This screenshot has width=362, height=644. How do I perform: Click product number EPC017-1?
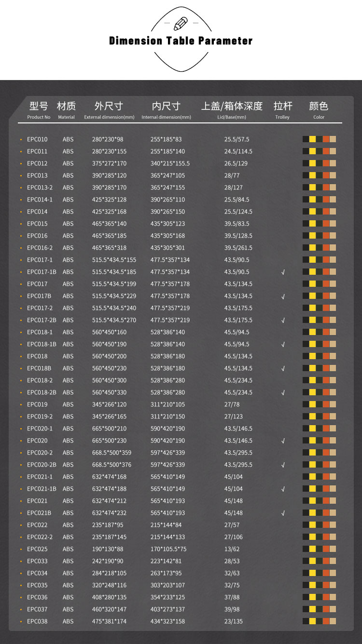tap(40, 260)
